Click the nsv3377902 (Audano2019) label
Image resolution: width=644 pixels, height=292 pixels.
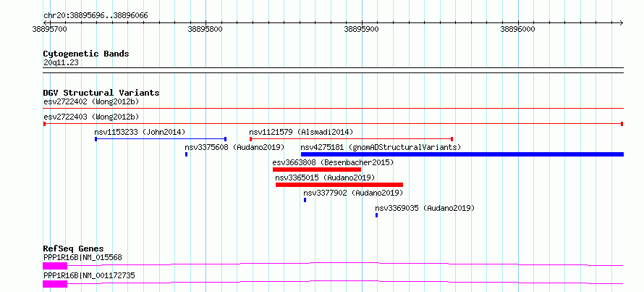pos(353,193)
